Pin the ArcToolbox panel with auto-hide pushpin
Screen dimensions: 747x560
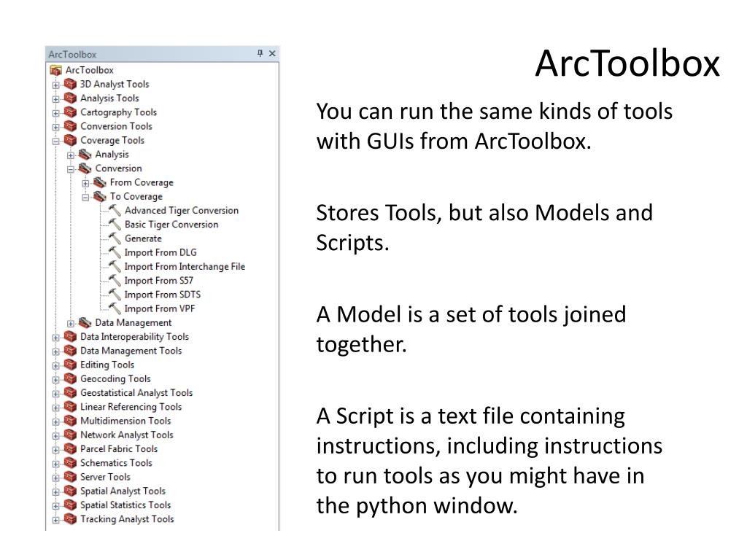(260, 53)
